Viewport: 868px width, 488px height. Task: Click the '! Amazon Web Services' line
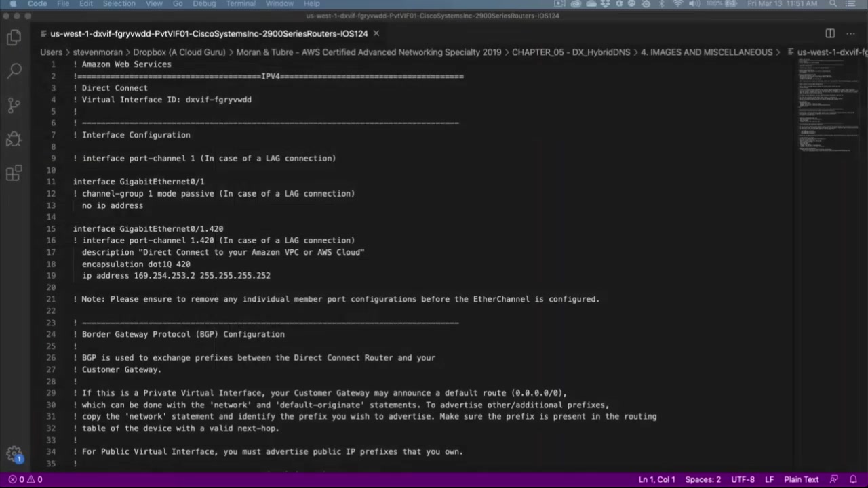click(122, 64)
